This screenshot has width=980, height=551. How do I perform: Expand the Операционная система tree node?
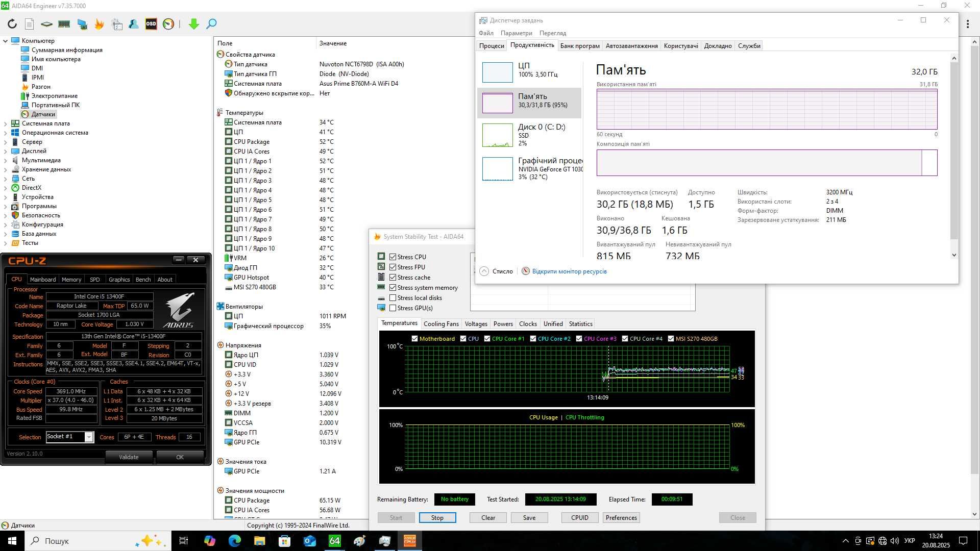pyautogui.click(x=6, y=133)
